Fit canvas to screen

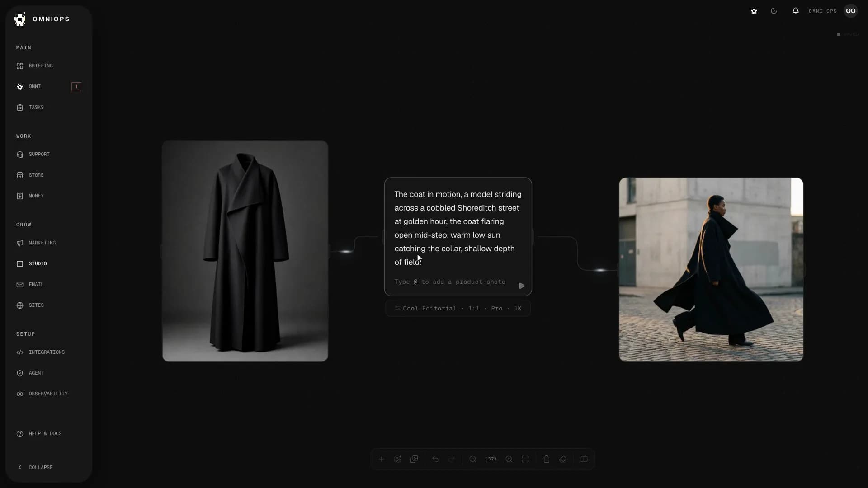click(525, 460)
